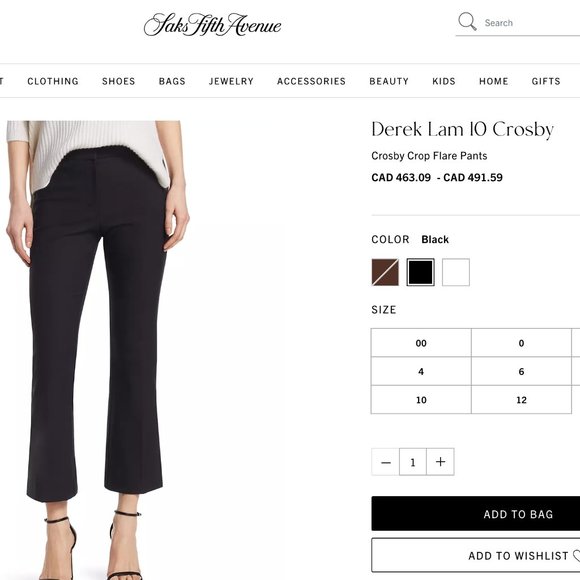Screen dimensions: 580x580
Task: Increase quantity with the plus button
Action: pos(440,462)
